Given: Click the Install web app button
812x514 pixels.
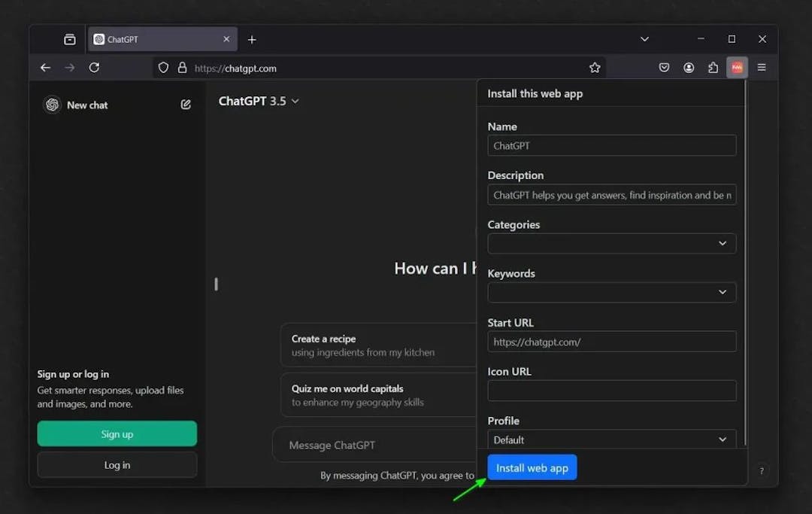Looking at the screenshot, I should (532, 467).
